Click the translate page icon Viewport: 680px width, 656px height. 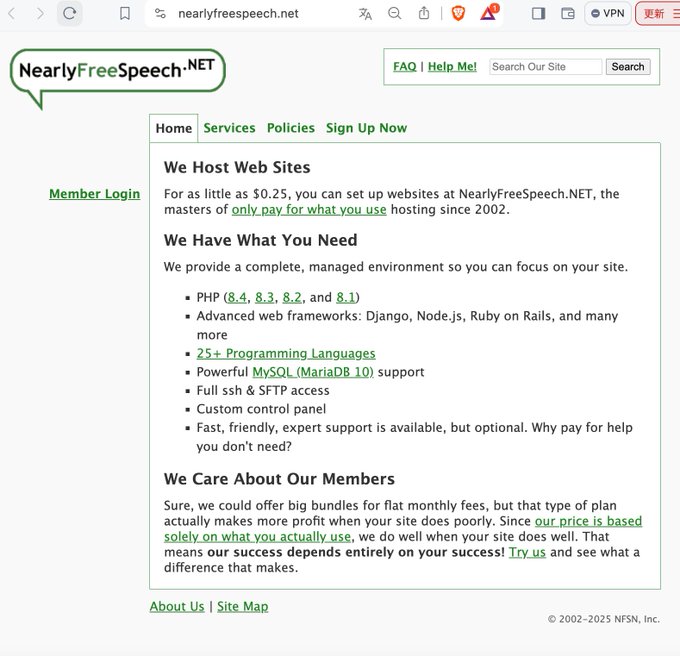(365, 14)
